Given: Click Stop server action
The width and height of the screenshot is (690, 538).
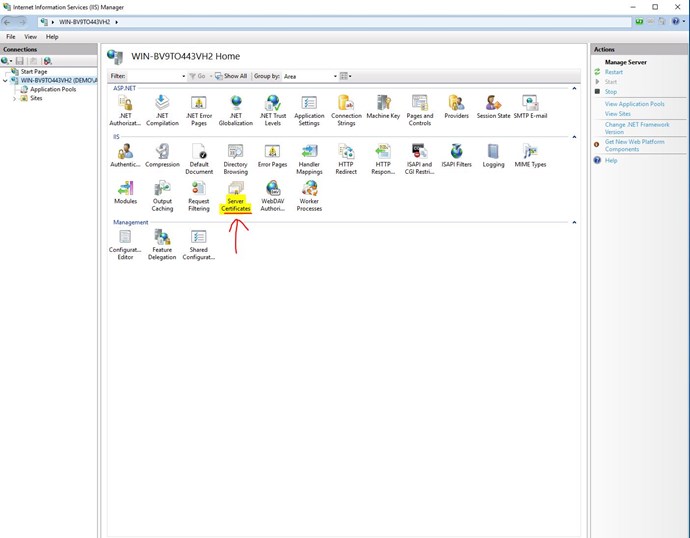Looking at the screenshot, I should [610, 91].
